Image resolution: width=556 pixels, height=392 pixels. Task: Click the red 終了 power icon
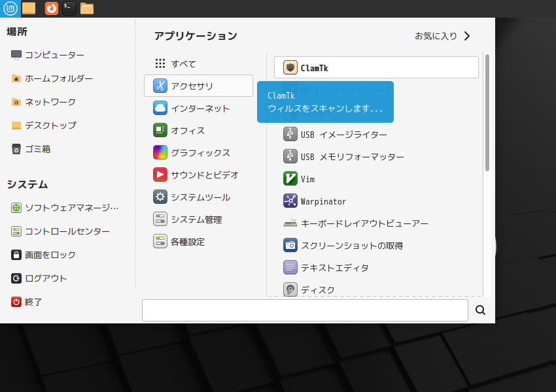tap(16, 302)
